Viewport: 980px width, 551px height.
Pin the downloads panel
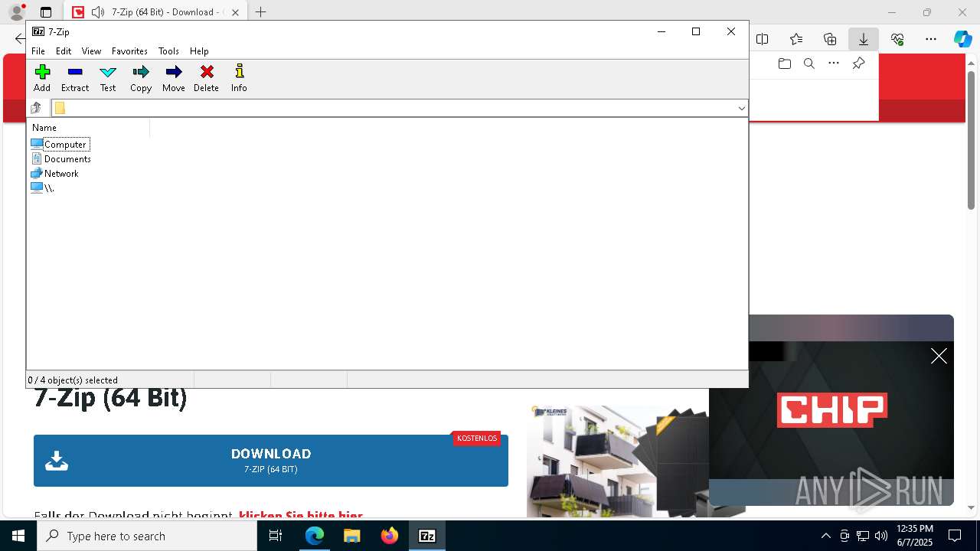[x=858, y=64]
